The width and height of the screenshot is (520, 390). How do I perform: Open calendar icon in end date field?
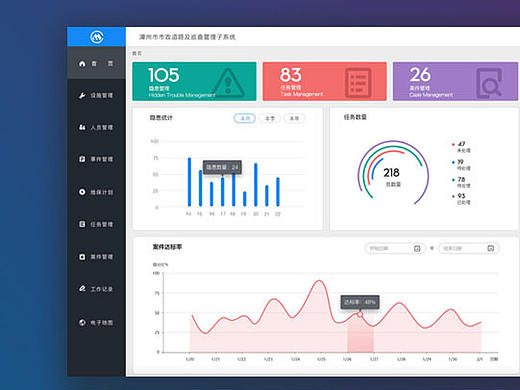pos(491,248)
